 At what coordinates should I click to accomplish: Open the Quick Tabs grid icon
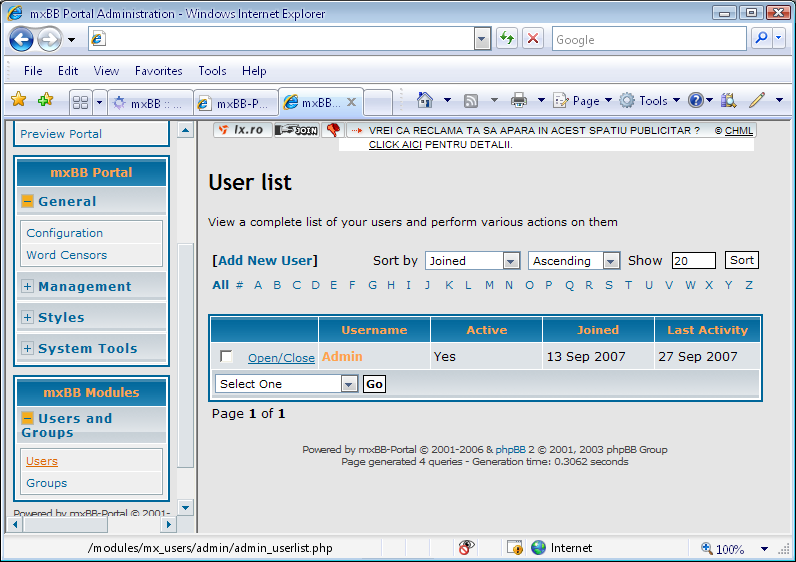[81, 102]
